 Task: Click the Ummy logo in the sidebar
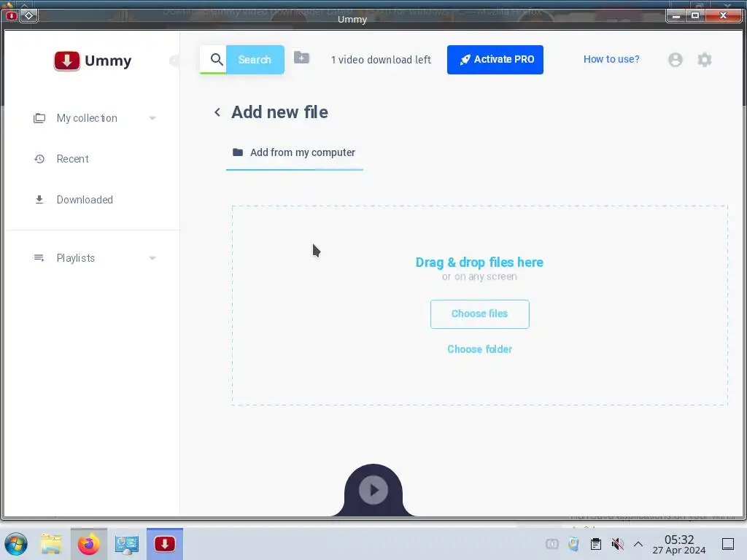(x=93, y=61)
